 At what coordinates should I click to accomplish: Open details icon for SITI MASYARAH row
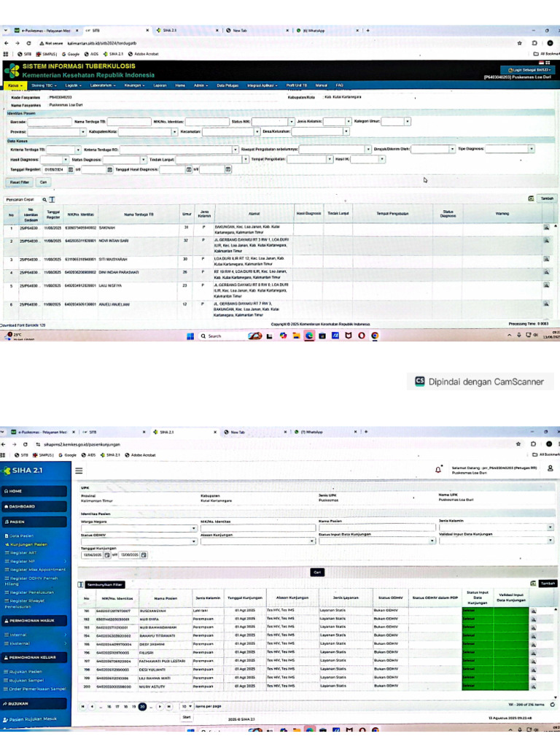point(546,259)
